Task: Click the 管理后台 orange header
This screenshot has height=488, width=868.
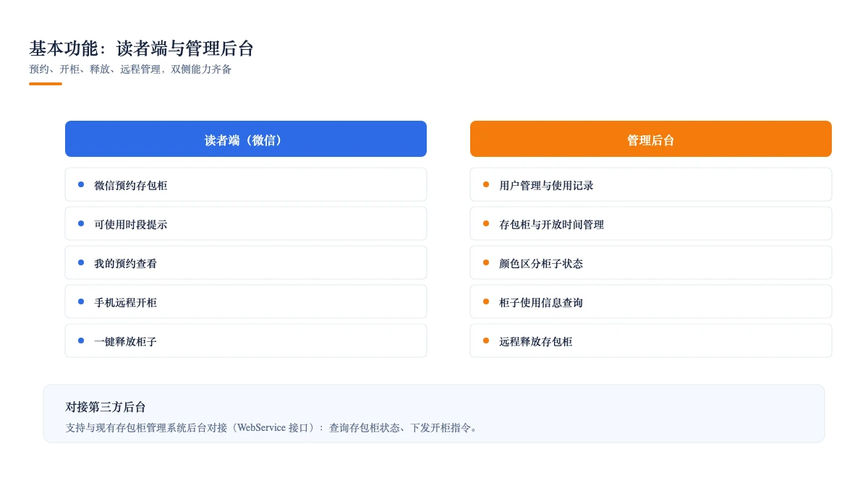Action: [x=651, y=139]
